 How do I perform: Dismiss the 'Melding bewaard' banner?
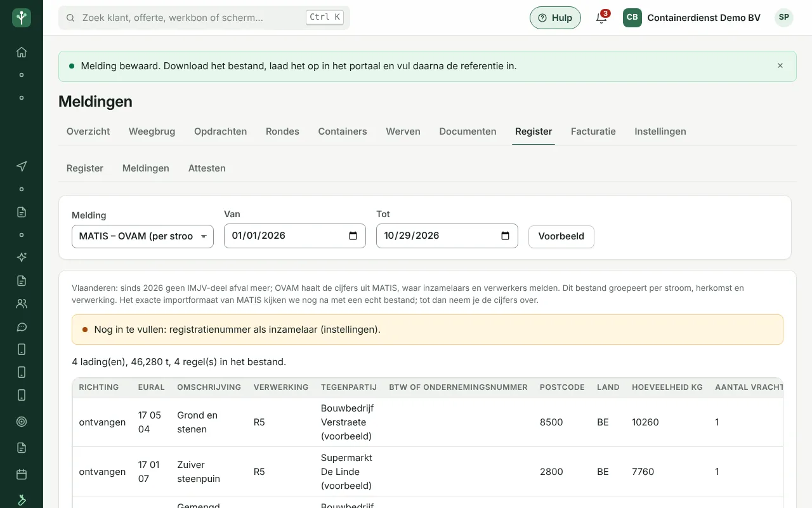tap(780, 65)
